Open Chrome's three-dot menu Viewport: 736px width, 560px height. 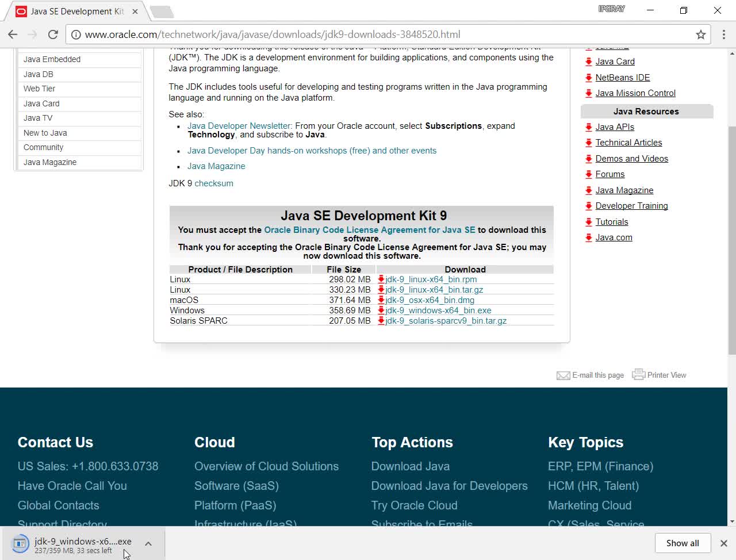pos(724,34)
